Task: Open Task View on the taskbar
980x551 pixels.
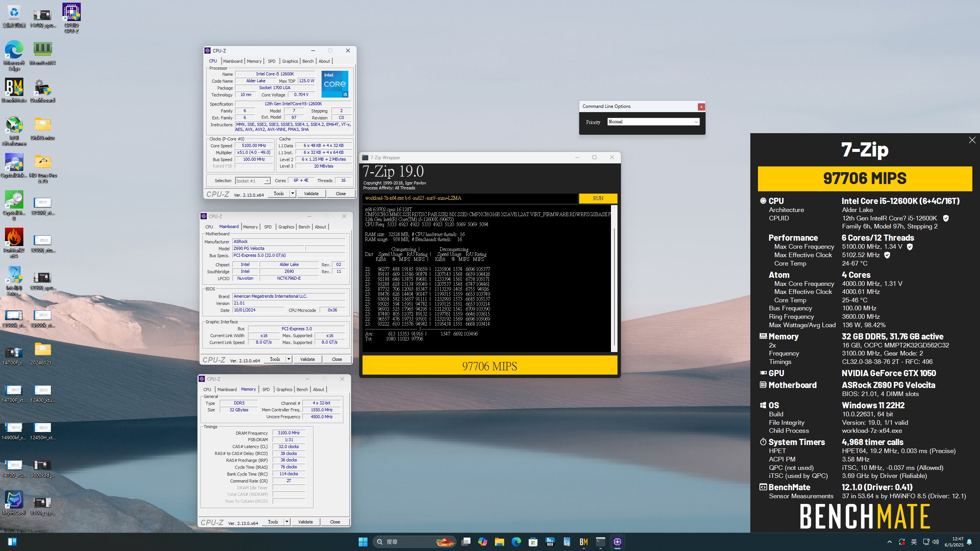Action: point(466,542)
